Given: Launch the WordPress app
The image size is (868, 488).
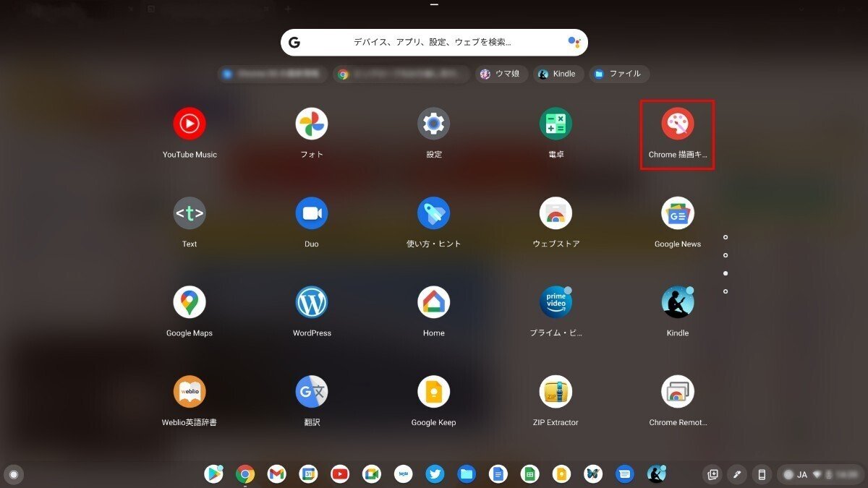Looking at the screenshot, I should [312, 302].
